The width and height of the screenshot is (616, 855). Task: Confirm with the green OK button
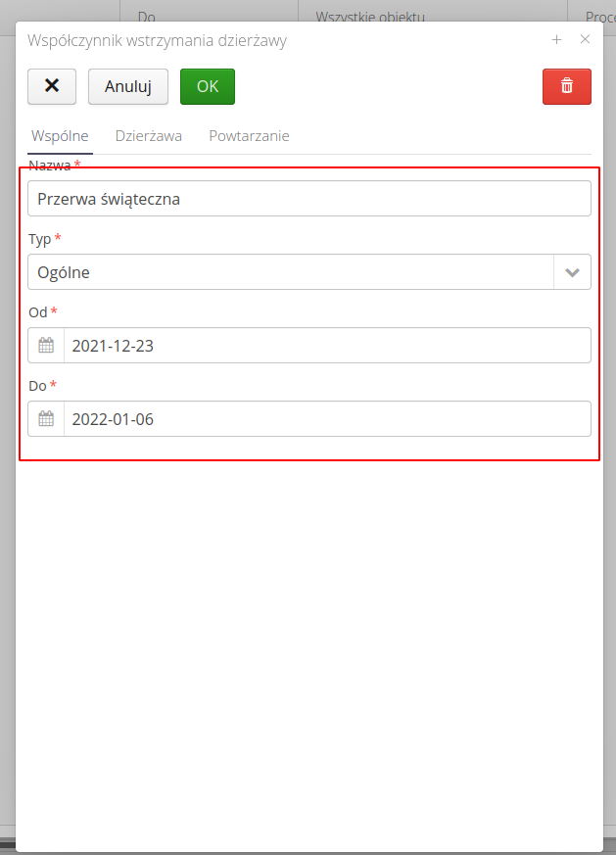(207, 86)
